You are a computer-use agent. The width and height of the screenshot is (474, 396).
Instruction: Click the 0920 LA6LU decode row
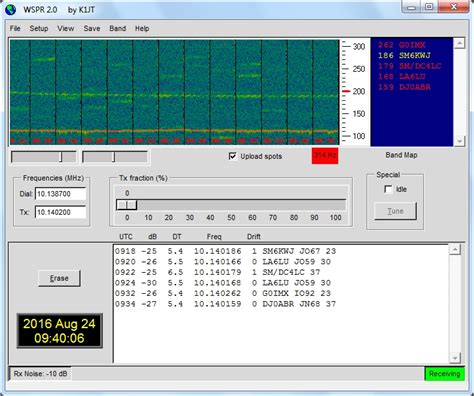pyautogui.click(x=223, y=262)
